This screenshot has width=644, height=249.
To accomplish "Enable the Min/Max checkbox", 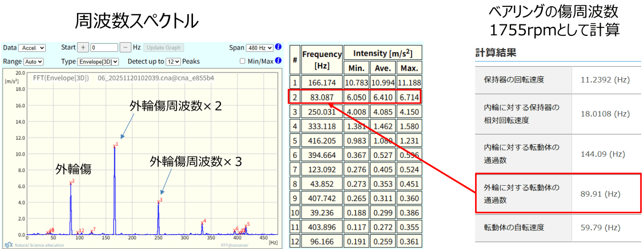I will (243, 61).
